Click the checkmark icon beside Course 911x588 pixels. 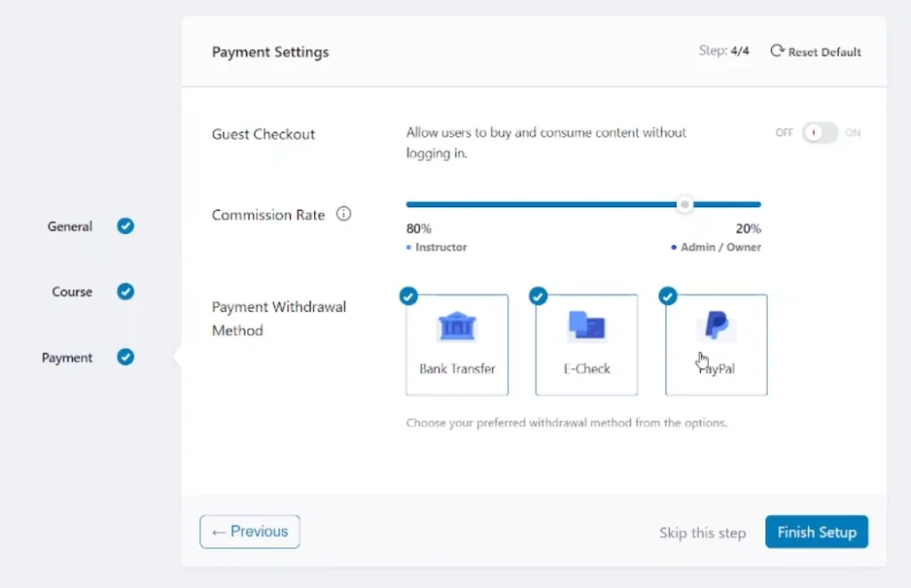point(125,291)
